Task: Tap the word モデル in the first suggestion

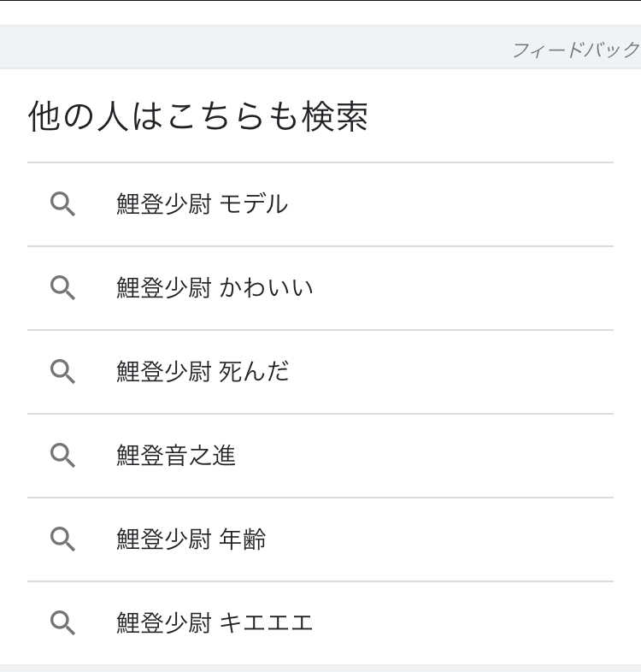Action: tap(253, 204)
